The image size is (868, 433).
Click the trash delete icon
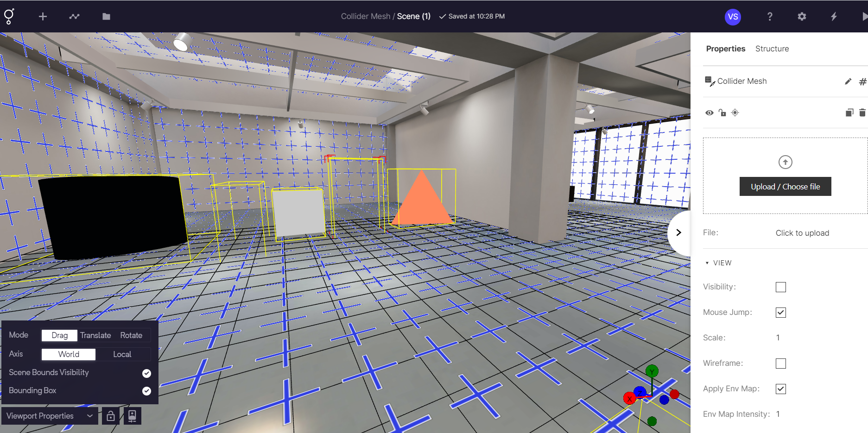[x=862, y=113]
